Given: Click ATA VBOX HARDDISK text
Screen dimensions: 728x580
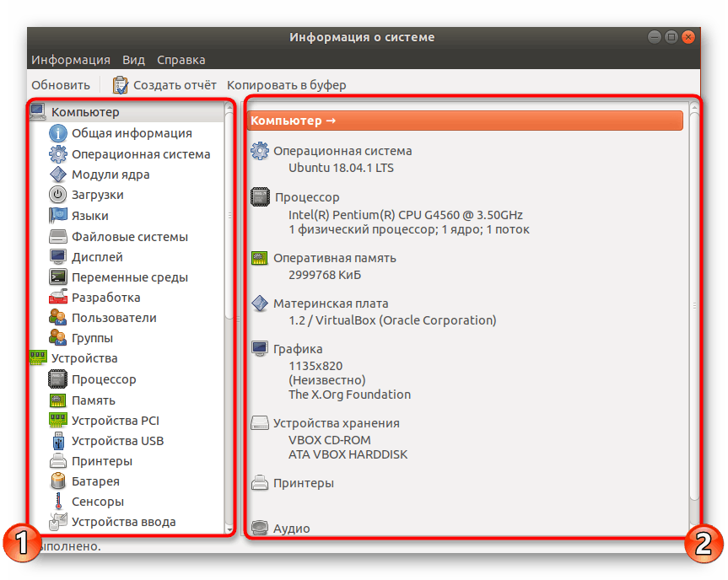Looking at the screenshot, I should click(348, 454).
